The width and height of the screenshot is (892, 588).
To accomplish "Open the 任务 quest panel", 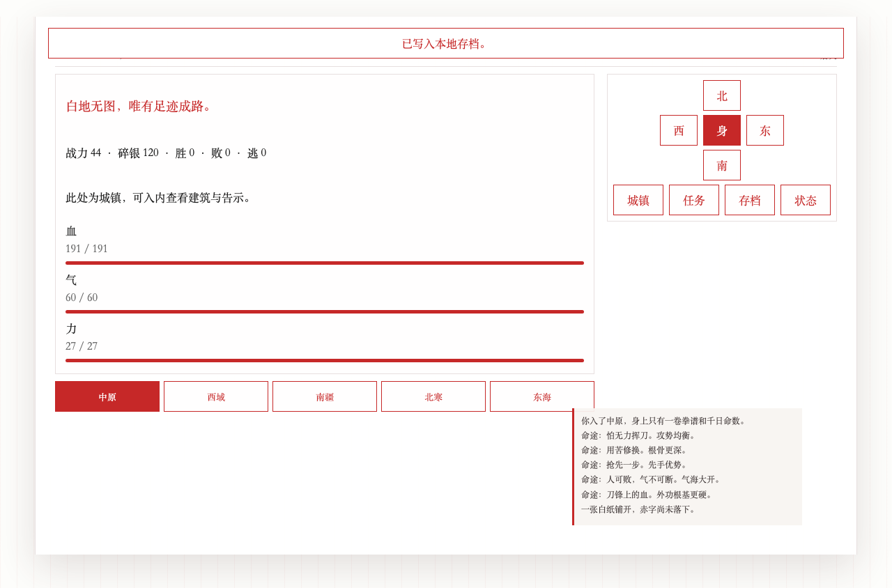I will [x=693, y=200].
